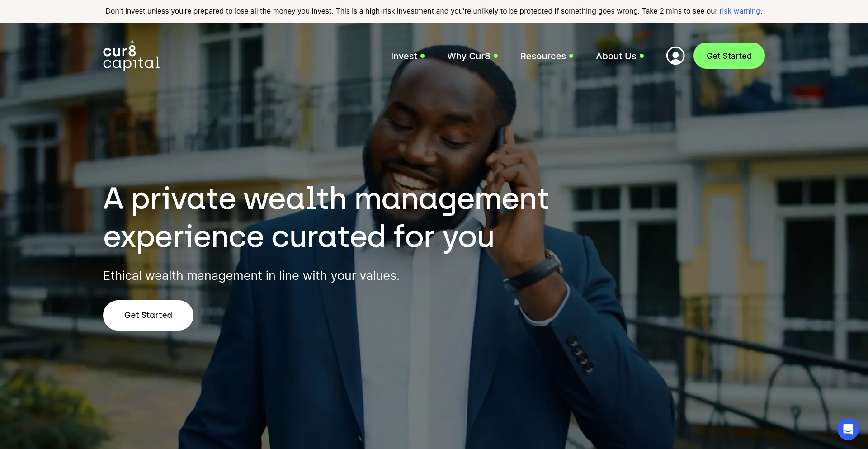Follow the risk warning link
Image resolution: width=868 pixels, height=449 pixels.
pyautogui.click(x=740, y=11)
